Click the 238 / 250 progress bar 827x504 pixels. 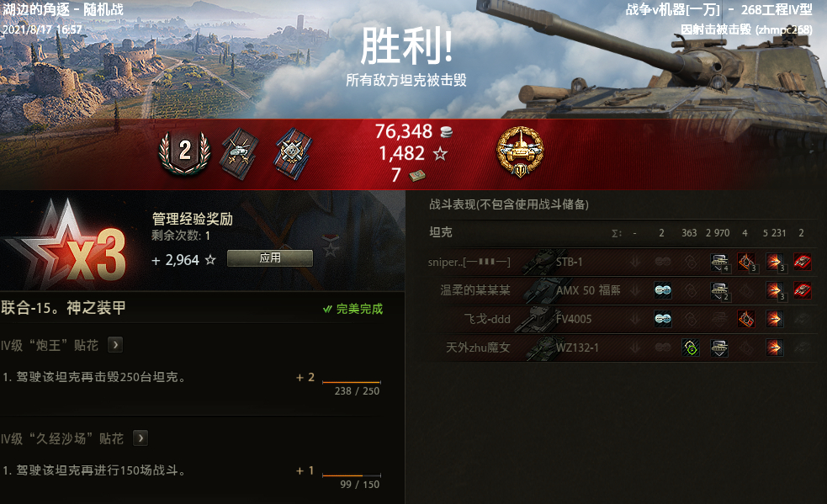click(352, 382)
